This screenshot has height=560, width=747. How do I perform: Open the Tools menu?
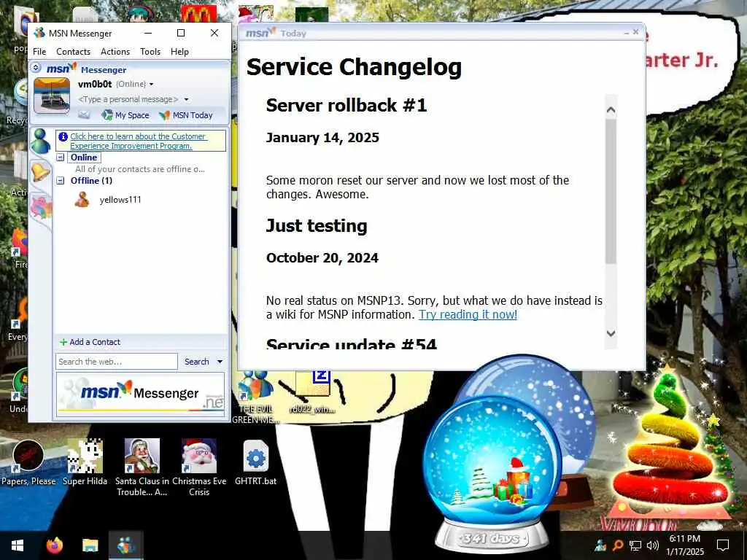coord(150,52)
